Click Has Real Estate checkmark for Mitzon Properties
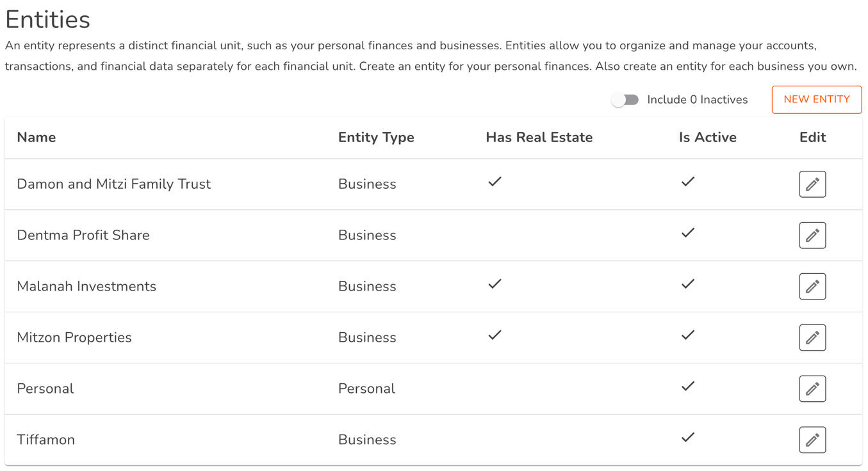This screenshot has width=868, height=471. (x=495, y=335)
